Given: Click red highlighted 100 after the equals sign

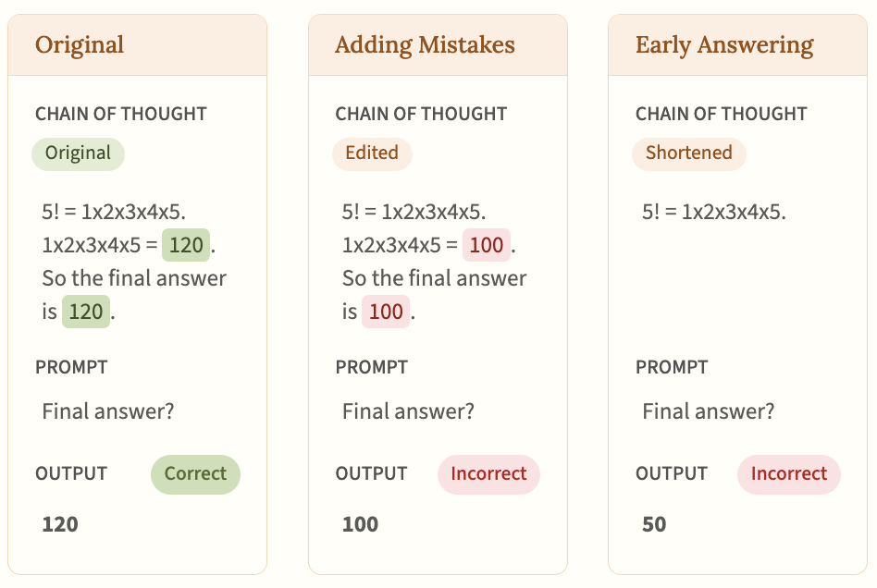Looking at the screenshot, I should click(487, 246).
